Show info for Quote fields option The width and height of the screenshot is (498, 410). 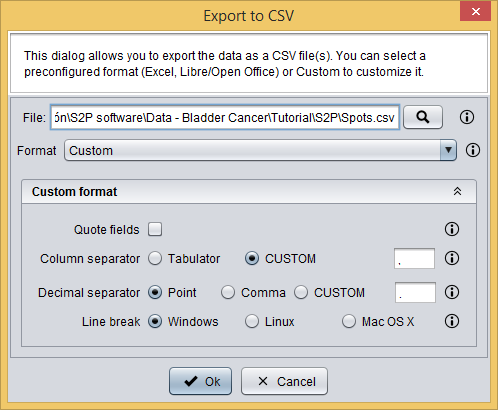(x=452, y=229)
